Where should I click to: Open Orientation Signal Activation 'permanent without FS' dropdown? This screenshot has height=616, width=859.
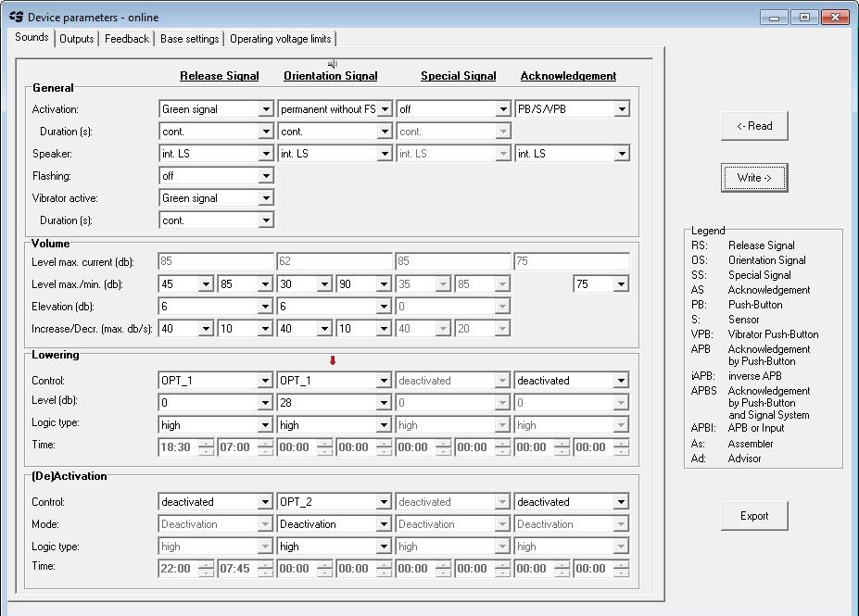[335, 109]
